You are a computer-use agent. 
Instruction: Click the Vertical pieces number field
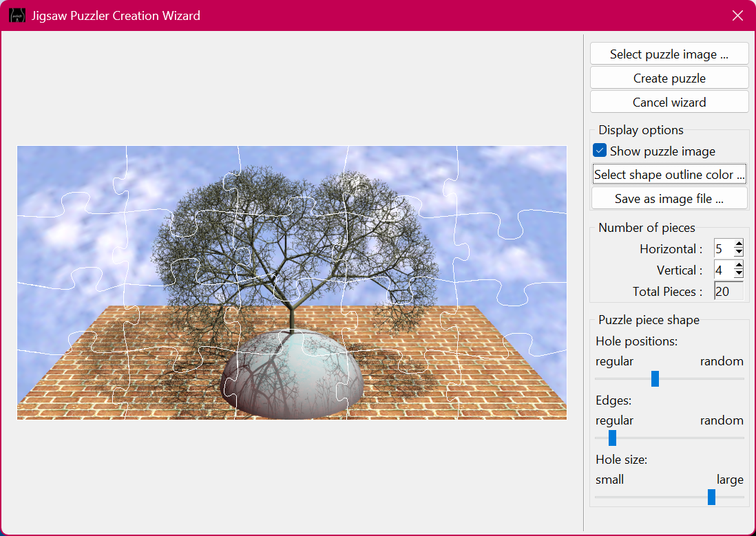pos(723,270)
